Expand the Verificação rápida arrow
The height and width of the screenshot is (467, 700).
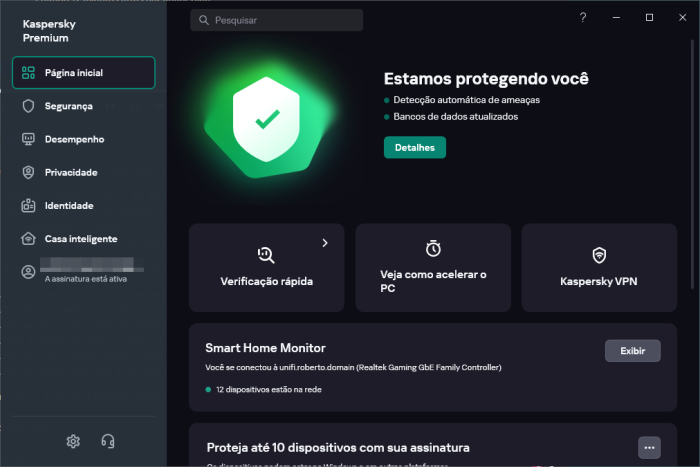[324, 243]
